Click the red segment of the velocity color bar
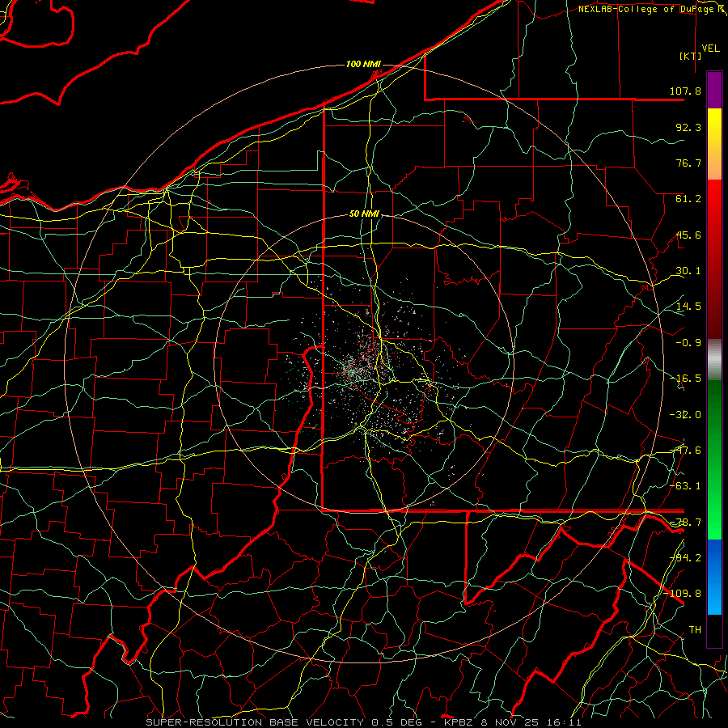Image resolution: width=728 pixels, height=728 pixels. (714, 259)
